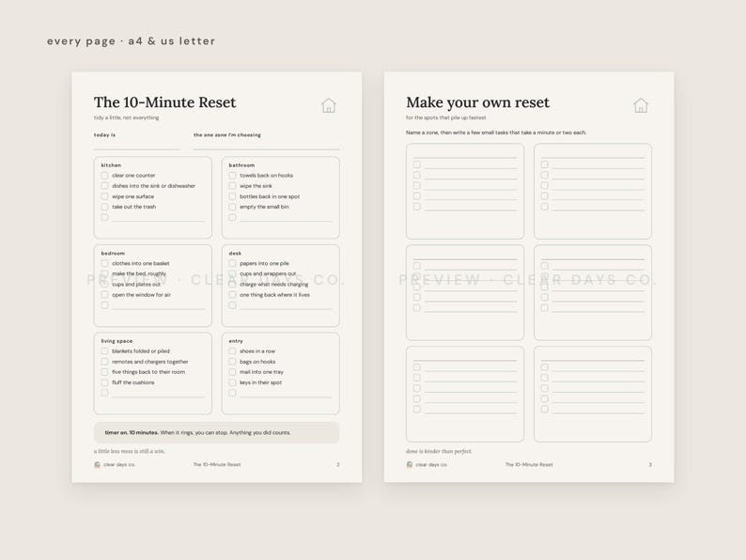
Task: Check the 'wipe one surface' checkbox
Action: click(x=104, y=196)
